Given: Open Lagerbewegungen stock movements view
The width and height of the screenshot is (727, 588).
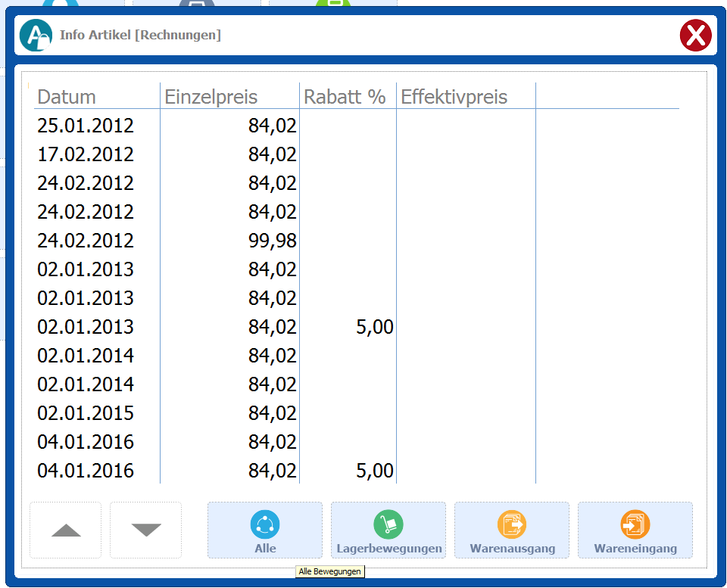Looking at the screenshot, I should (x=388, y=530).
